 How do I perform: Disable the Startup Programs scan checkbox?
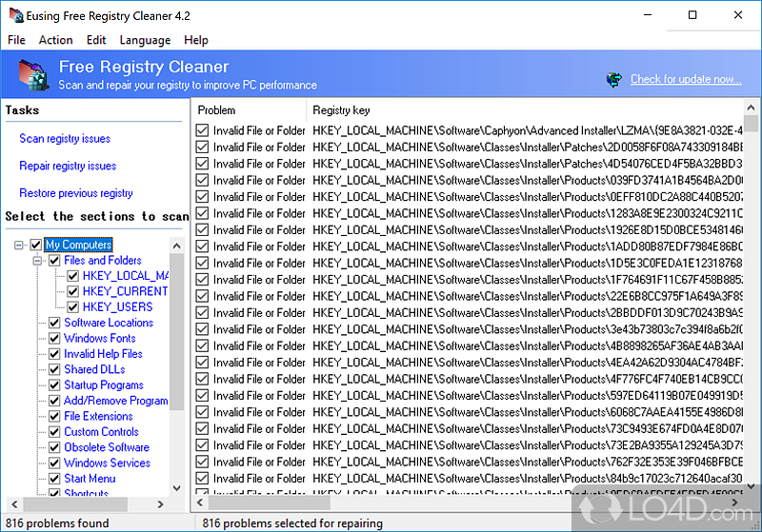click(55, 384)
